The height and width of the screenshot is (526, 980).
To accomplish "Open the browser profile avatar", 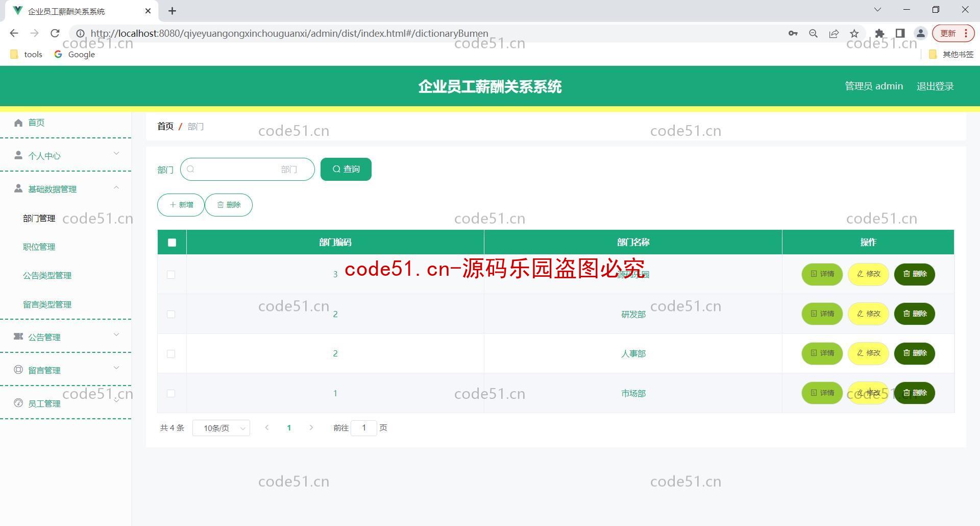I will pos(921,34).
